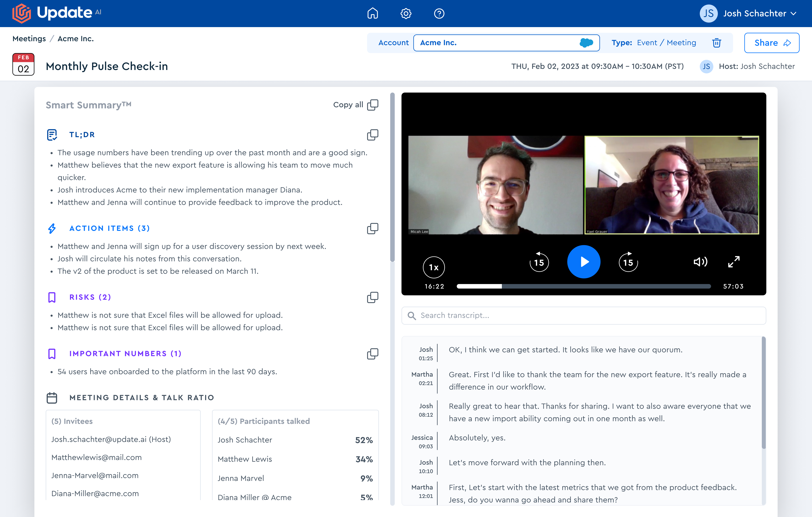Click Jenna Marvel 9% talk ratio

click(295, 479)
